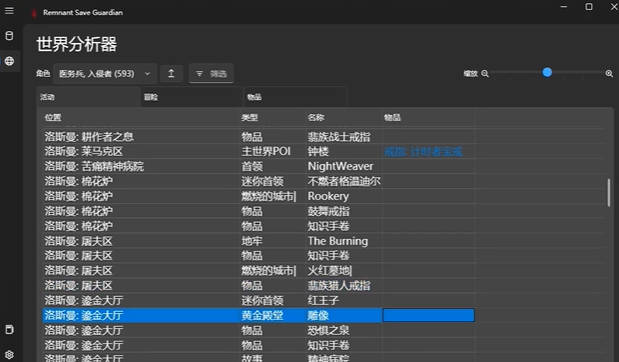Click the vertical table scrollbar thumb
The image size is (619, 362).
609,193
